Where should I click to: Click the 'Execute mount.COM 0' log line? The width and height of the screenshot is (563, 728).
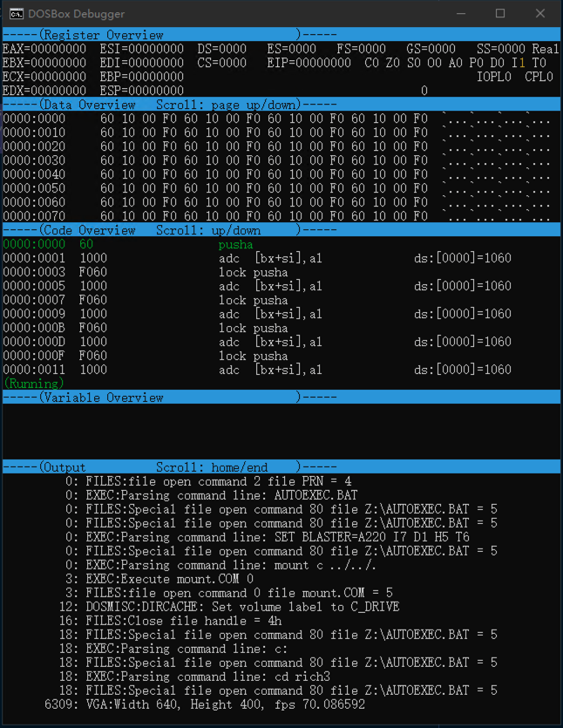pyautogui.click(x=159, y=579)
